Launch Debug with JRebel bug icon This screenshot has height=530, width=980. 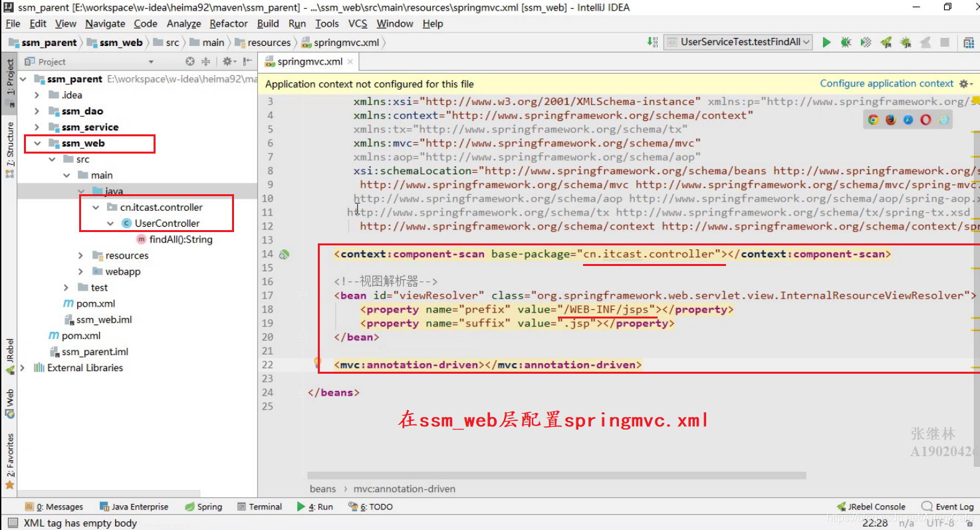(x=906, y=42)
